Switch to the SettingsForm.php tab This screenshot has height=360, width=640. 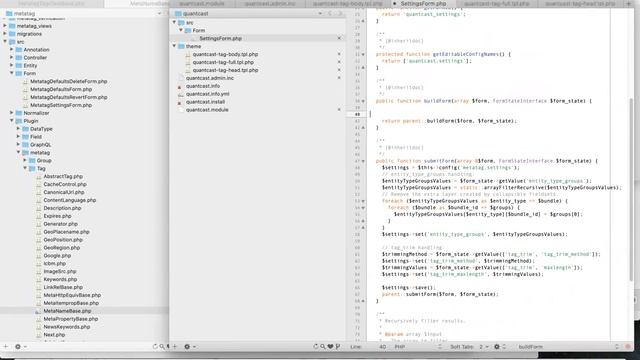(423, 3)
